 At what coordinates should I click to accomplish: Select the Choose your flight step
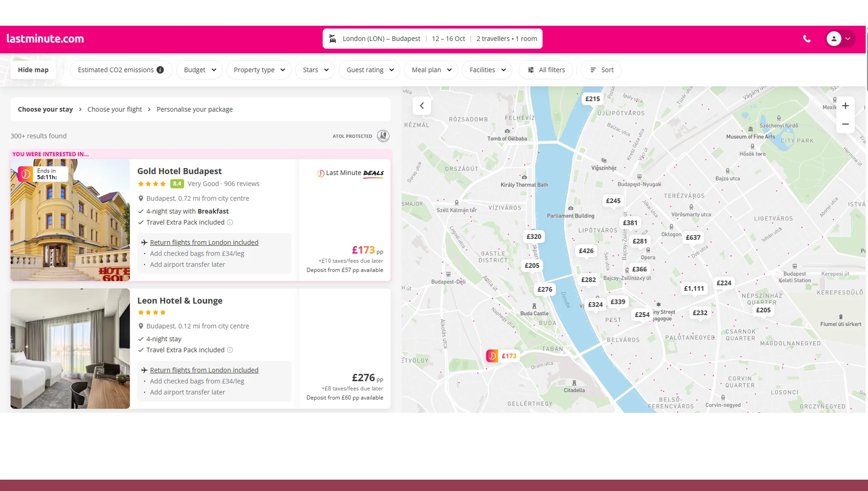point(114,109)
